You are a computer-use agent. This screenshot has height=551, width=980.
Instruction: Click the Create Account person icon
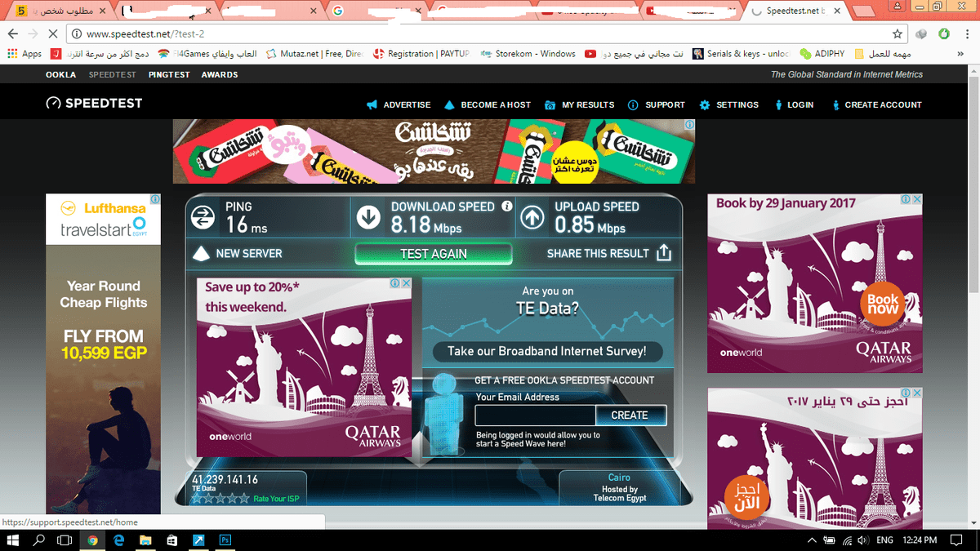[x=836, y=105]
